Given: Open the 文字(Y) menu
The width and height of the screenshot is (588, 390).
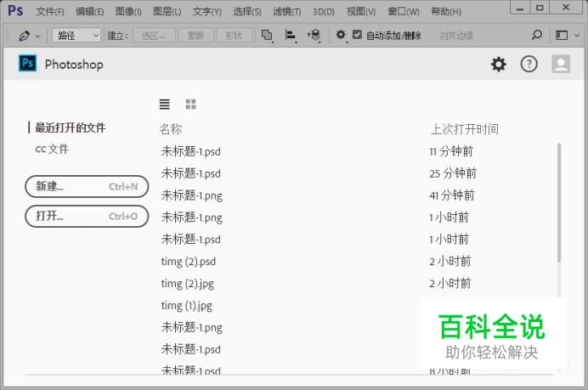Looking at the screenshot, I should (x=207, y=12).
